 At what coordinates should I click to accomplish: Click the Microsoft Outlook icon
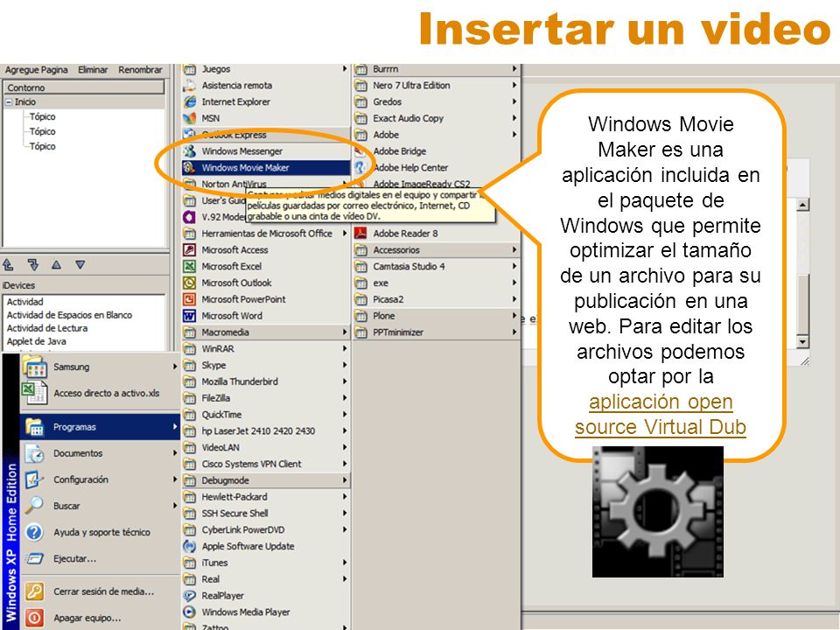189,283
